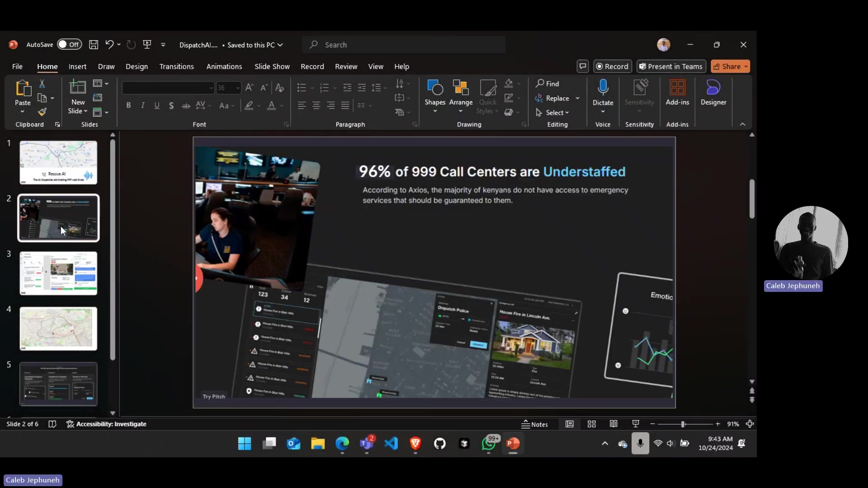
Task: Toggle text Shadow formatting
Action: (171, 105)
